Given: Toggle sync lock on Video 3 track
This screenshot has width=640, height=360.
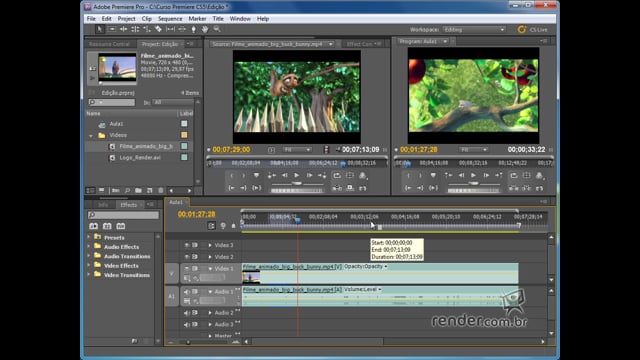Looking at the screenshot, I should [195, 245].
